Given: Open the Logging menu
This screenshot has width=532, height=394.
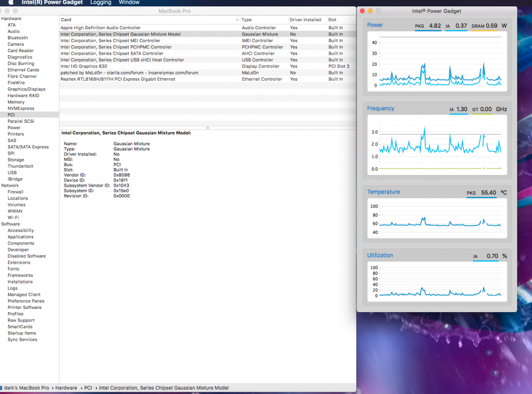Looking at the screenshot, I should (x=101, y=2).
